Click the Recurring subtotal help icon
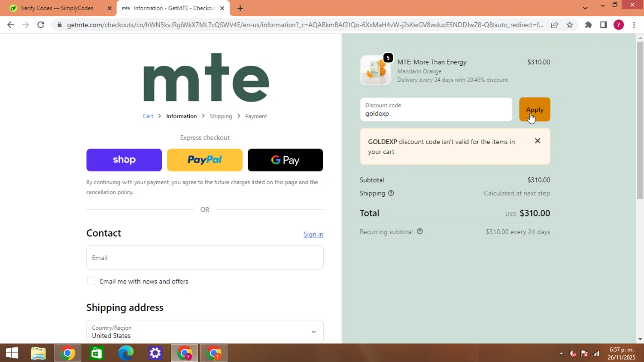 click(x=420, y=231)
